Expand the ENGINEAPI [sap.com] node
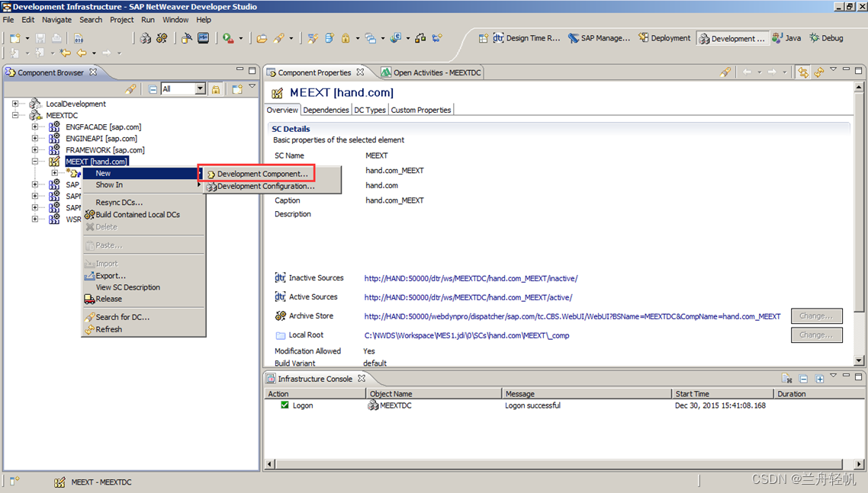 [35, 139]
